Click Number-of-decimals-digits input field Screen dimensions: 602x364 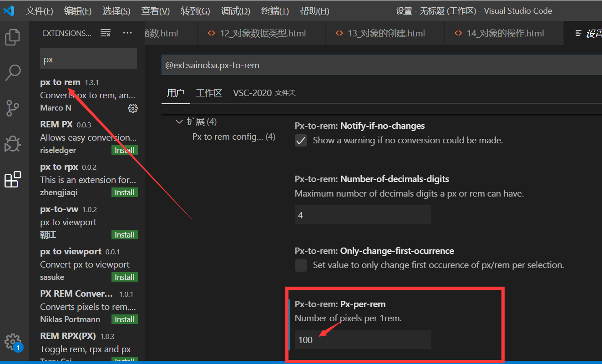(x=363, y=215)
